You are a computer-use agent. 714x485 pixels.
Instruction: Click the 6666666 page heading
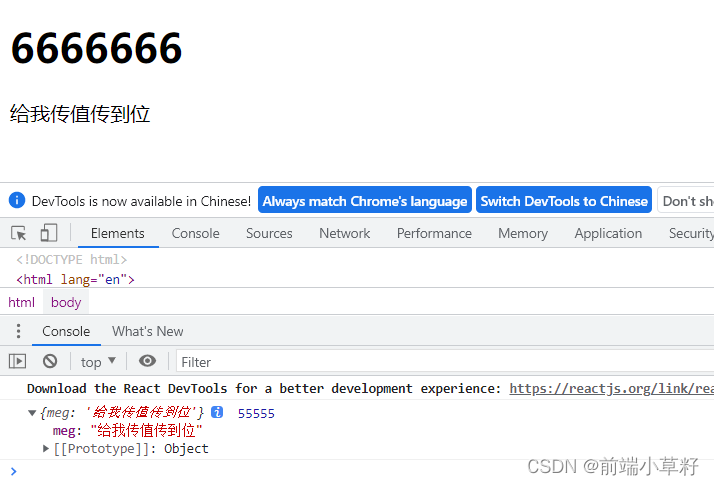point(97,48)
